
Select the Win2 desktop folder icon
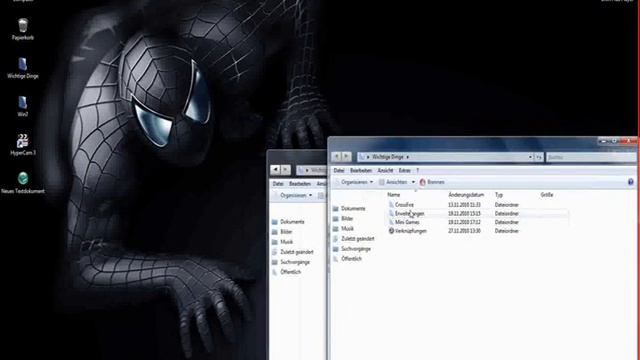pos(23,106)
